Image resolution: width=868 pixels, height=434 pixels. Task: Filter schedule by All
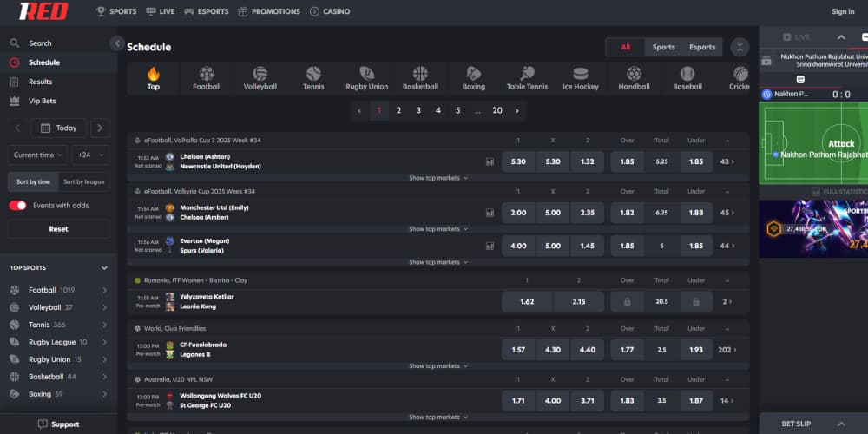[x=625, y=47]
